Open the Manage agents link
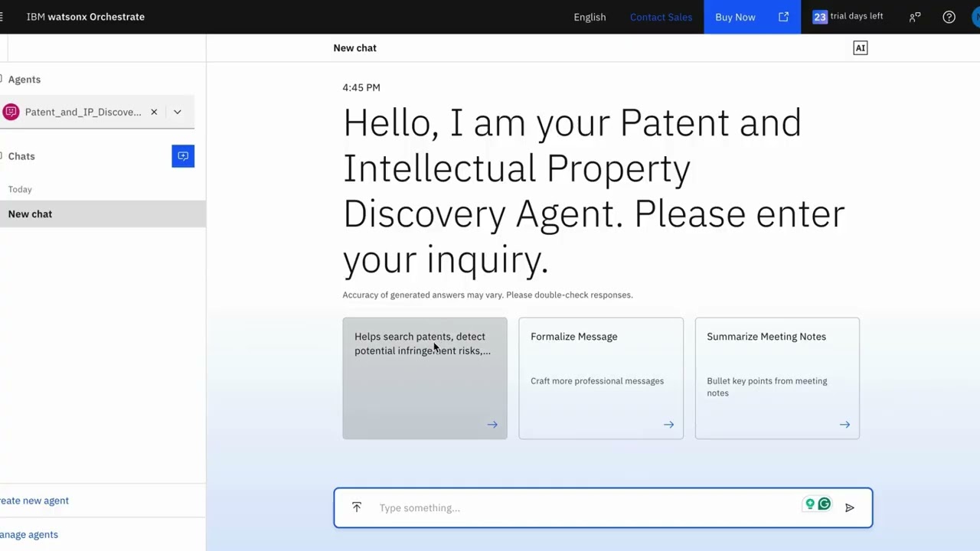 click(28, 535)
